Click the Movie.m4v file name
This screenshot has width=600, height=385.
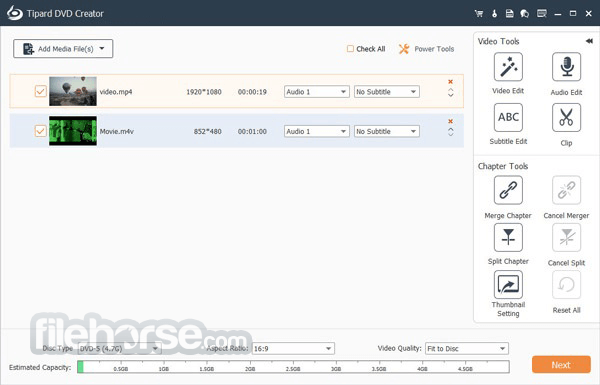(x=117, y=131)
